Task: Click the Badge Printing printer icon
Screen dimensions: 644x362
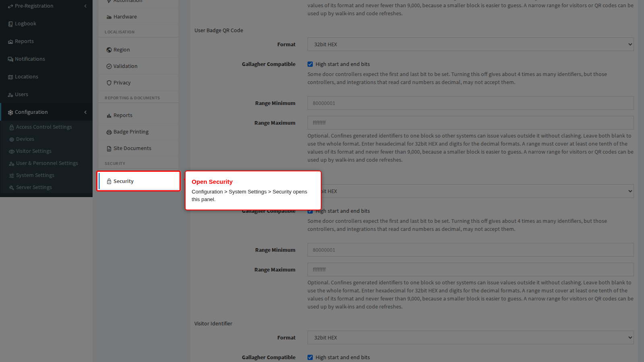Action: point(109,132)
